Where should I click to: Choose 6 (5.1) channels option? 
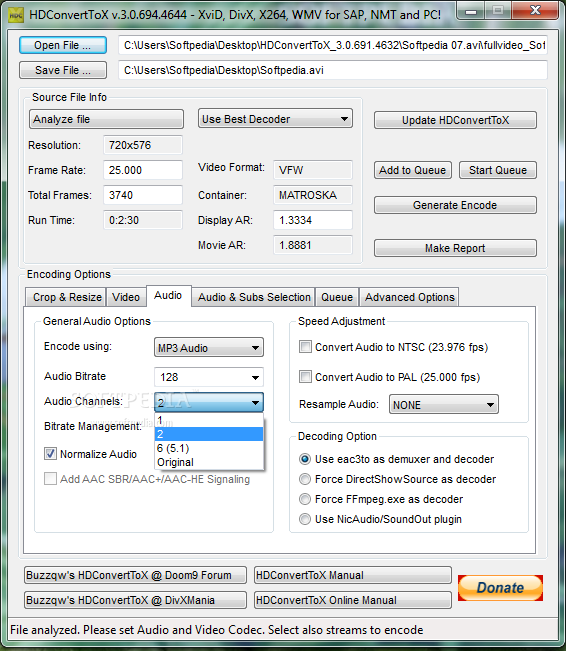(209, 448)
